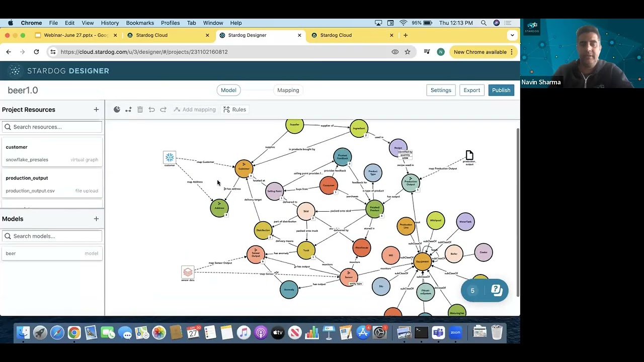The image size is (644, 362).
Task: Click the Search models field
Action: click(52, 236)
